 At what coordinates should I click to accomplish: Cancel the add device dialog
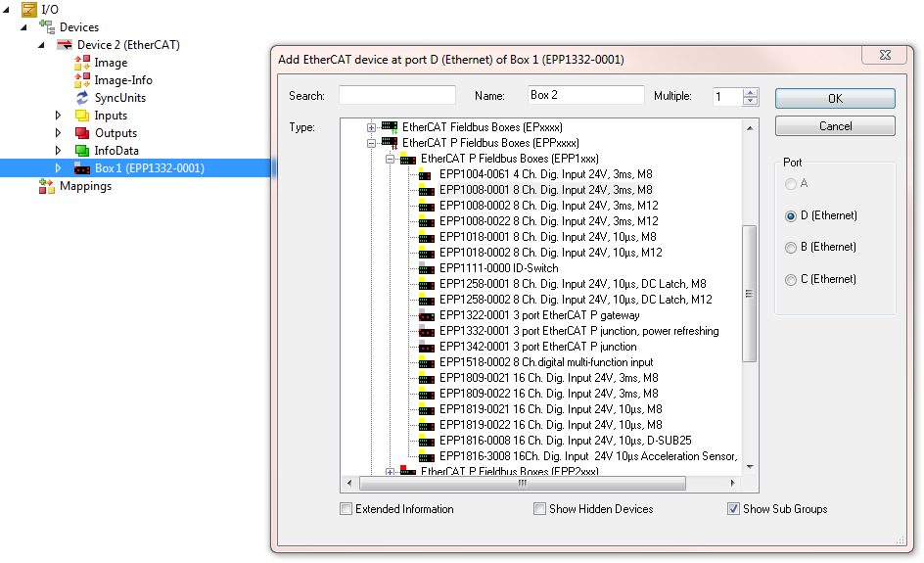click(835, 126)
